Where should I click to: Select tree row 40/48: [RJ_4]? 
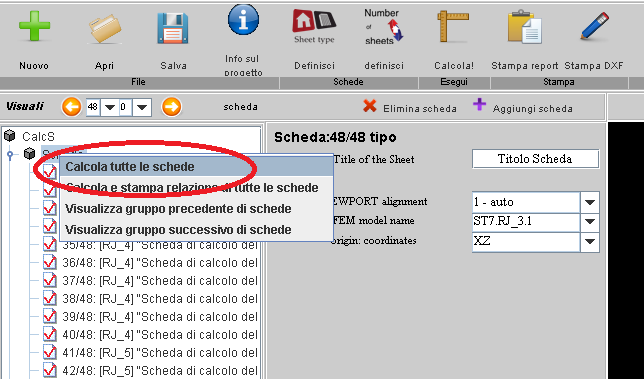160,335
